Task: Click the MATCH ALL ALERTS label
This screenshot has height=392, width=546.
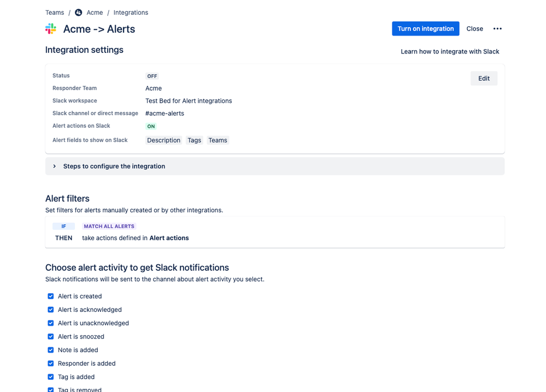Action: (x=109, y=226)
